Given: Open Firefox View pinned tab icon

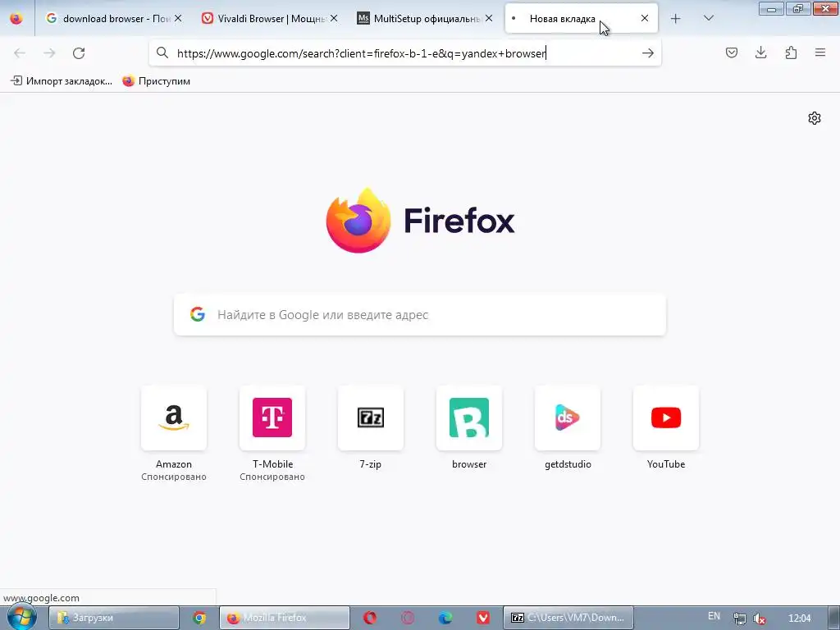Looking at the screenshot, I should (x=16, y=18).
